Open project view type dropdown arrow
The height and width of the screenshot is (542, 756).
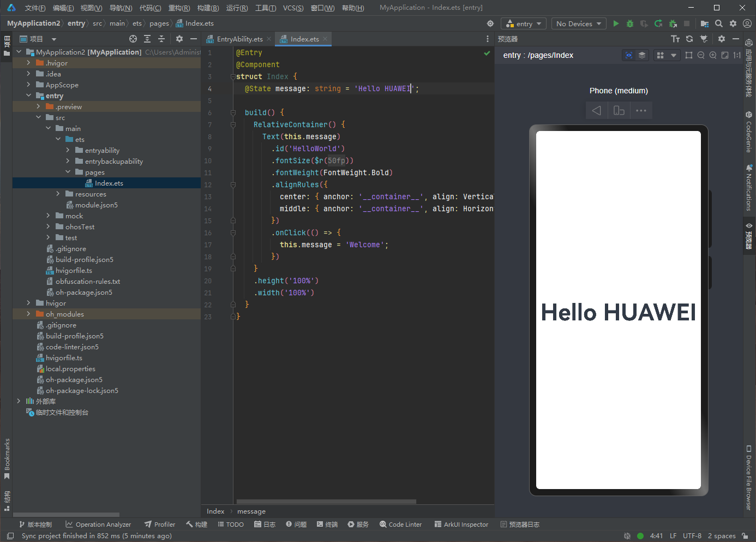pyautogui.click(x=54, y=39)
